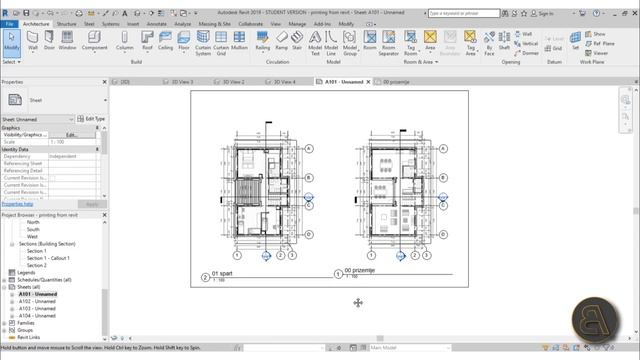Click the Sign In button

coord(542,13)
